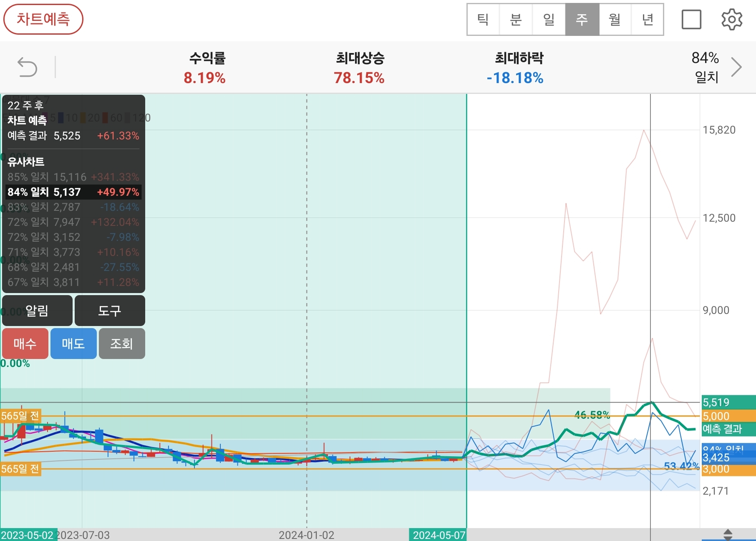Tap the red 매수 buy button
The height and width of the screenshot is (541, 756).
coord(25,344)
